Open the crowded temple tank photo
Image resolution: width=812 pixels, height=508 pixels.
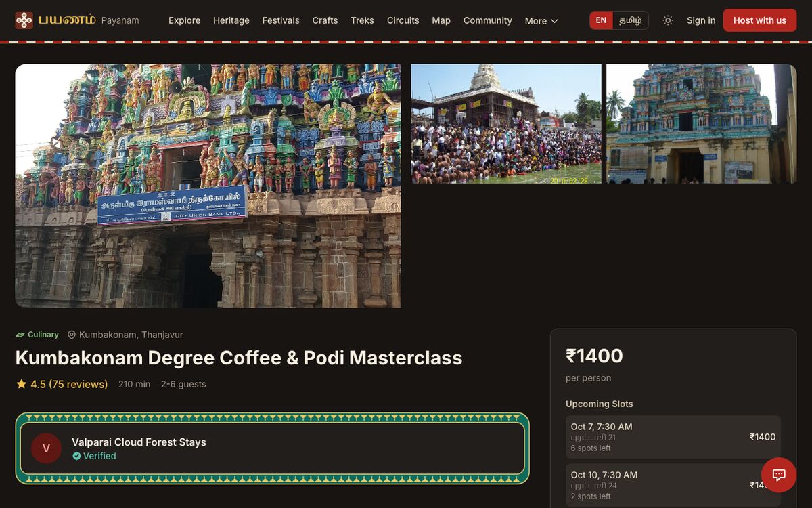[506, 124]
